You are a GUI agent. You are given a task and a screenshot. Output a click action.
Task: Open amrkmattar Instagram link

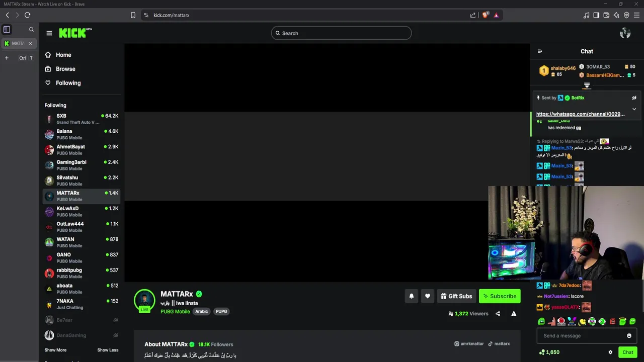click(x=469, y=344)
